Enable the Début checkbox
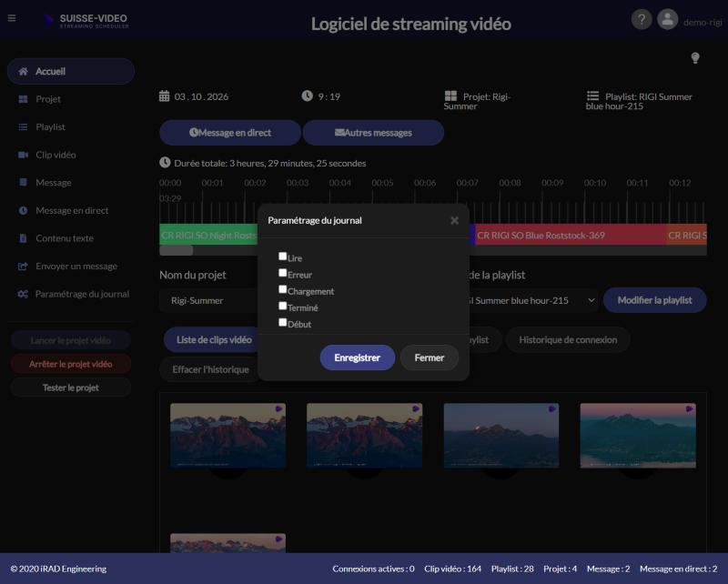728x584 pixels. [282, 322]
